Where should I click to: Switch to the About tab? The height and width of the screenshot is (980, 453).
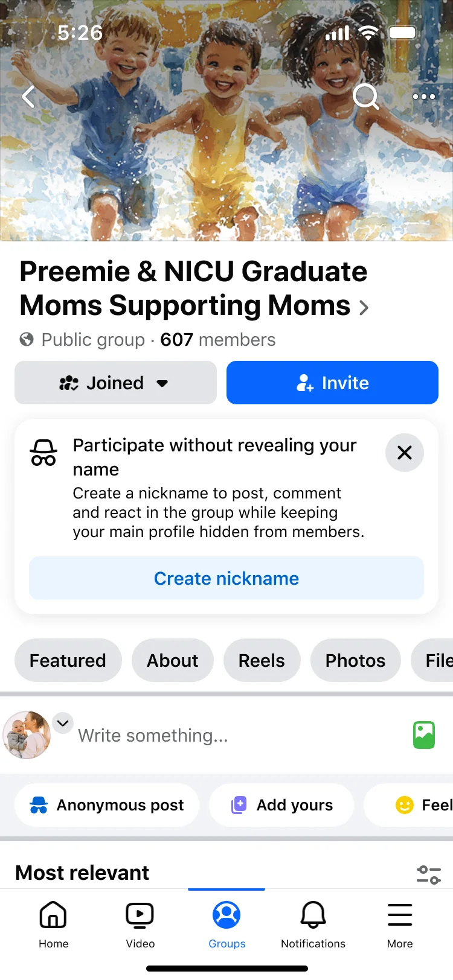pos(173,660)
